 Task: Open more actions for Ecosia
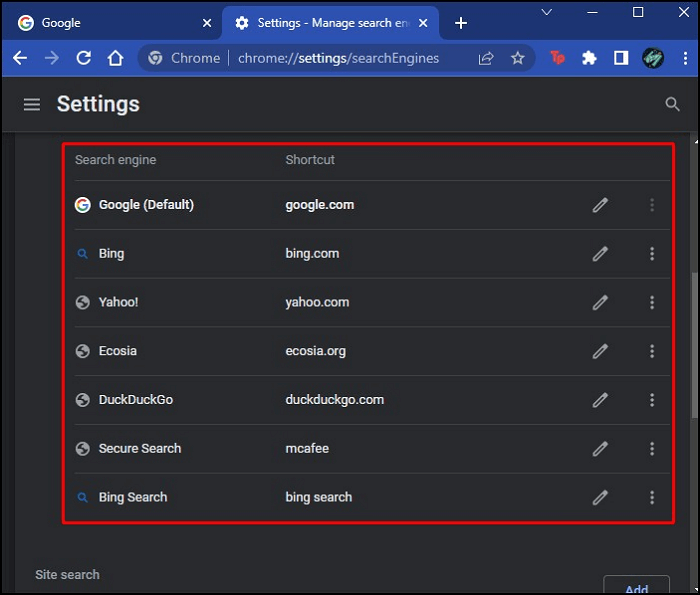coord(652,351)
